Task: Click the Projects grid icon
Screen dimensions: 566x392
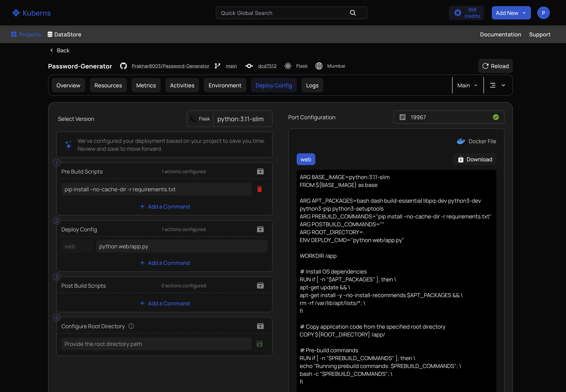Action: 14,34
